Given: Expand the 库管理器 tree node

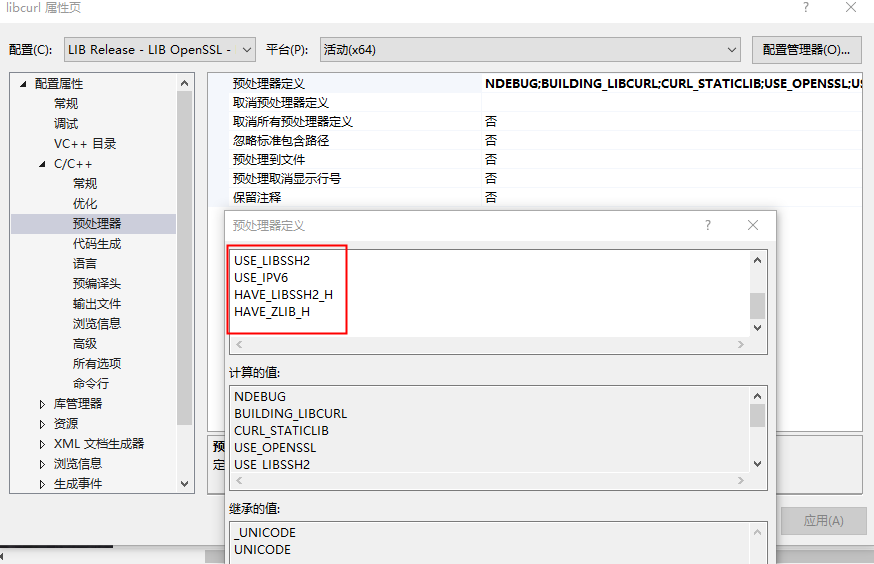Looking at the screenshot, I should click(x=42, y=404).
